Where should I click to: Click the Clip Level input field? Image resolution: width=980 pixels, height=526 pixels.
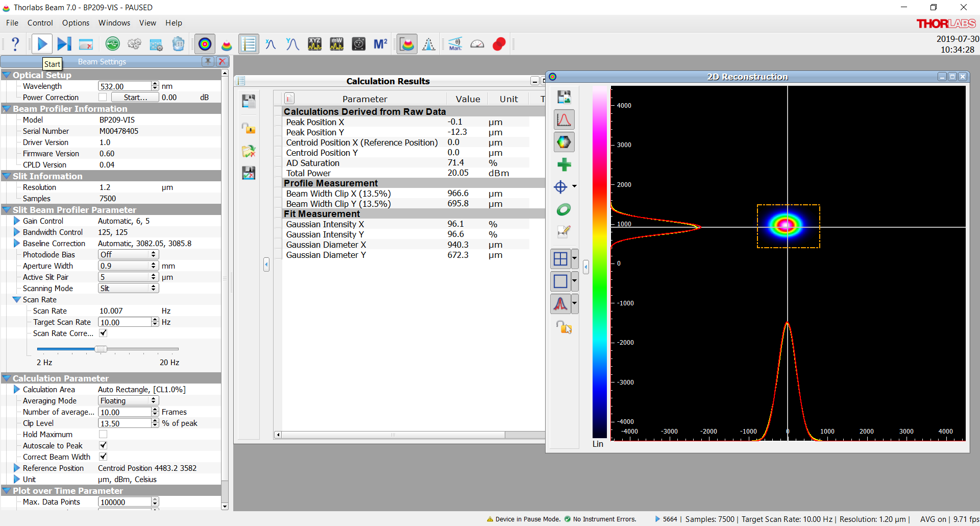coord(125,423)
